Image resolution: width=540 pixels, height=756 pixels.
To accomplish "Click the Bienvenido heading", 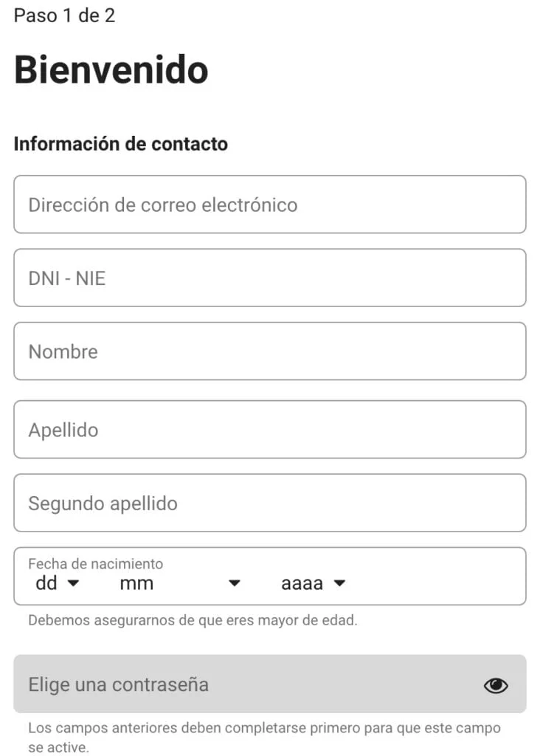I will click(x=111, y=70).
